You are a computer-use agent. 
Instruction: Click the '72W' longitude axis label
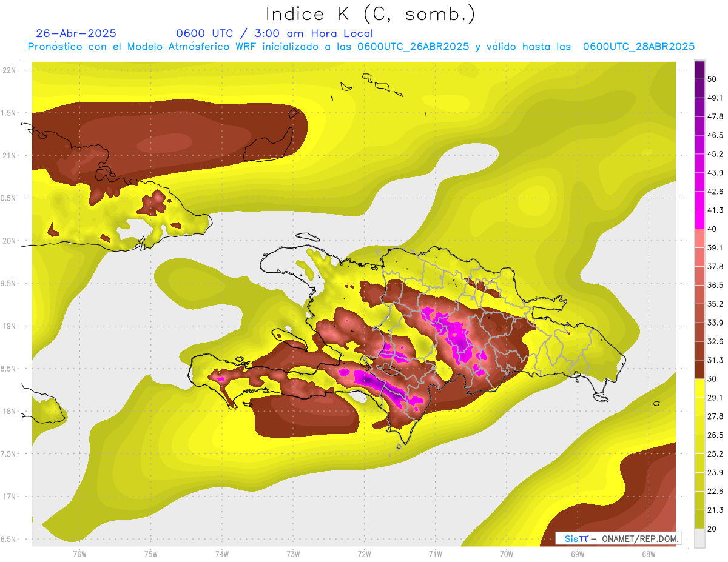tap(364, 554)
